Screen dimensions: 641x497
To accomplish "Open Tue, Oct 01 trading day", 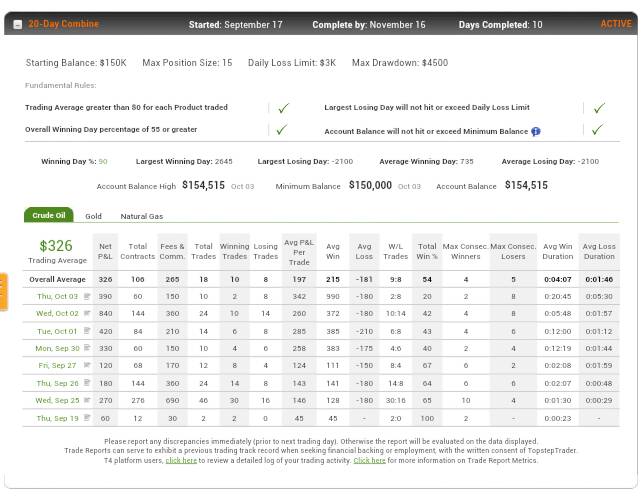I will click(57, 331).
